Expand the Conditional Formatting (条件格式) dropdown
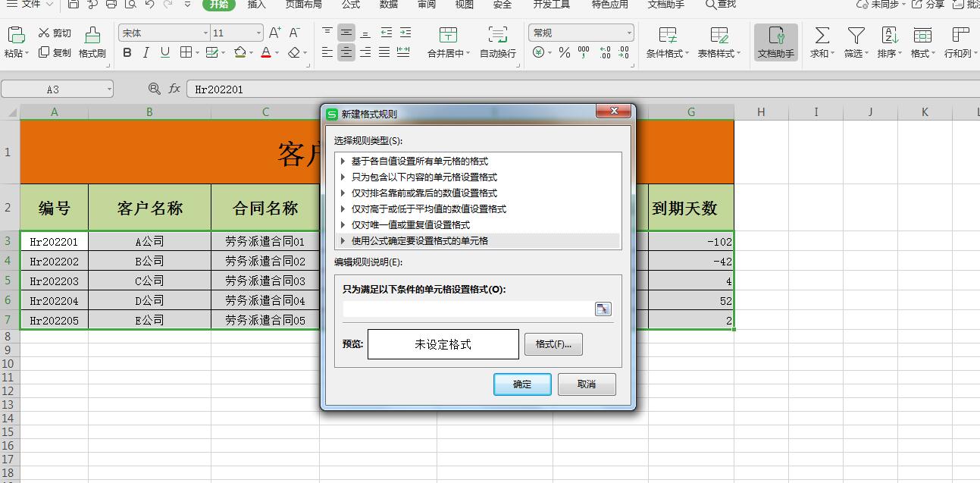Viewport: 980px width, 483px height. pos(687,54)
